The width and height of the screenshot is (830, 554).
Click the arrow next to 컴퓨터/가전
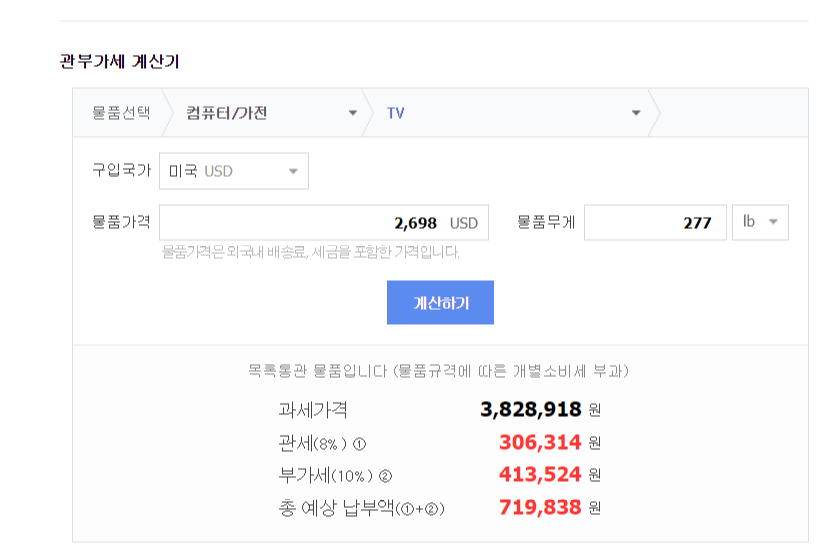[x=352, y=113]
